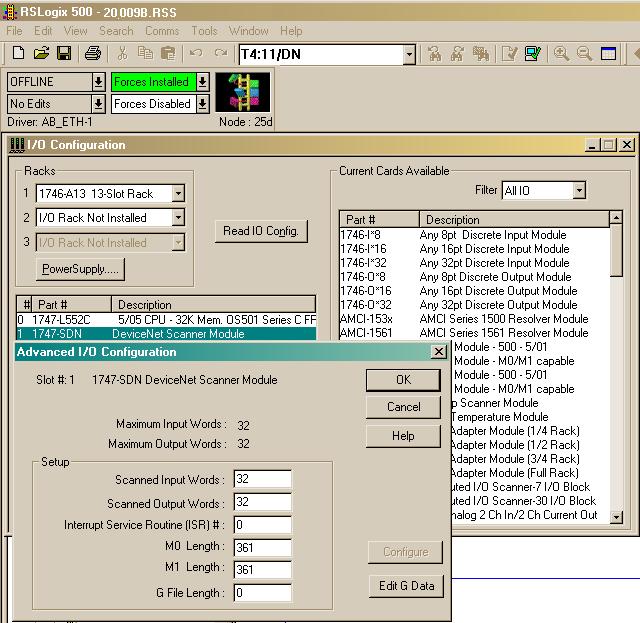Screen dimensions: 640x623
Task: Click Help in Advanced I/O Configuration
Action: [404, 436]
